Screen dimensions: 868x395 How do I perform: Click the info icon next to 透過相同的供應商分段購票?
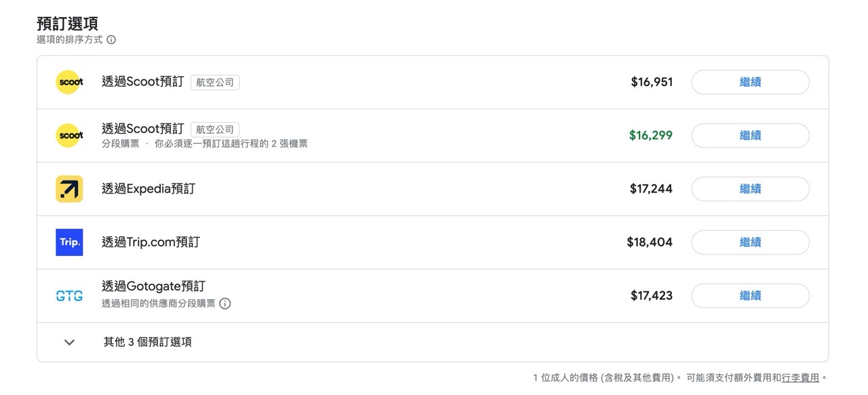(224, 303)
